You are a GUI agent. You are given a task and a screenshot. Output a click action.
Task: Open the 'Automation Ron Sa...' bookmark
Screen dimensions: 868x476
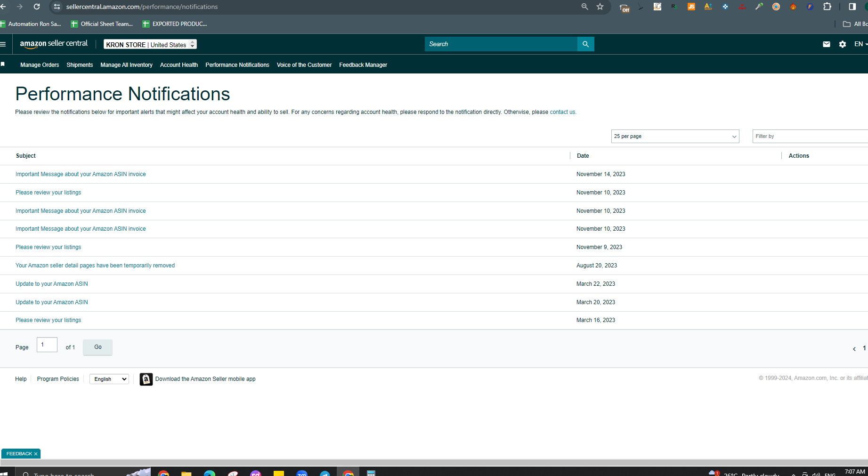31,24
